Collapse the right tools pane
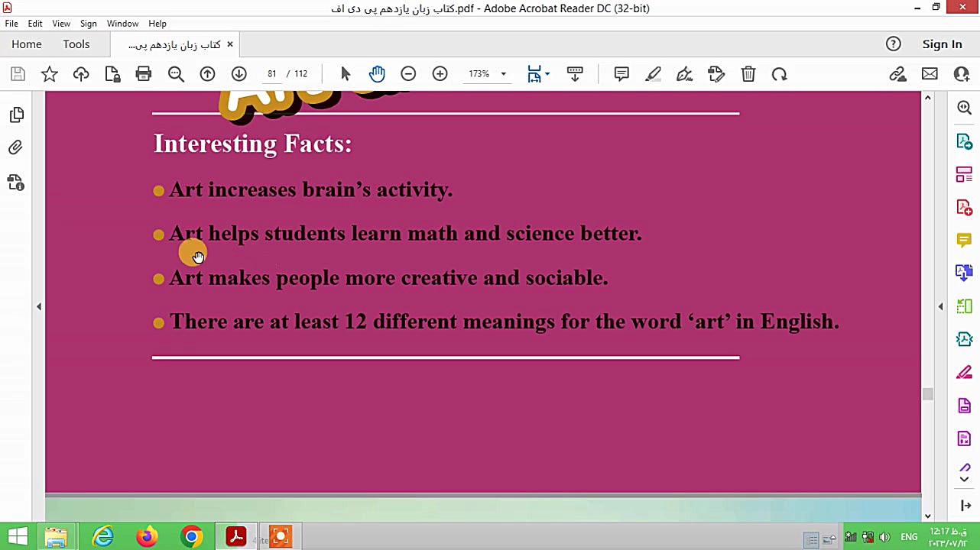 point(941,306)
